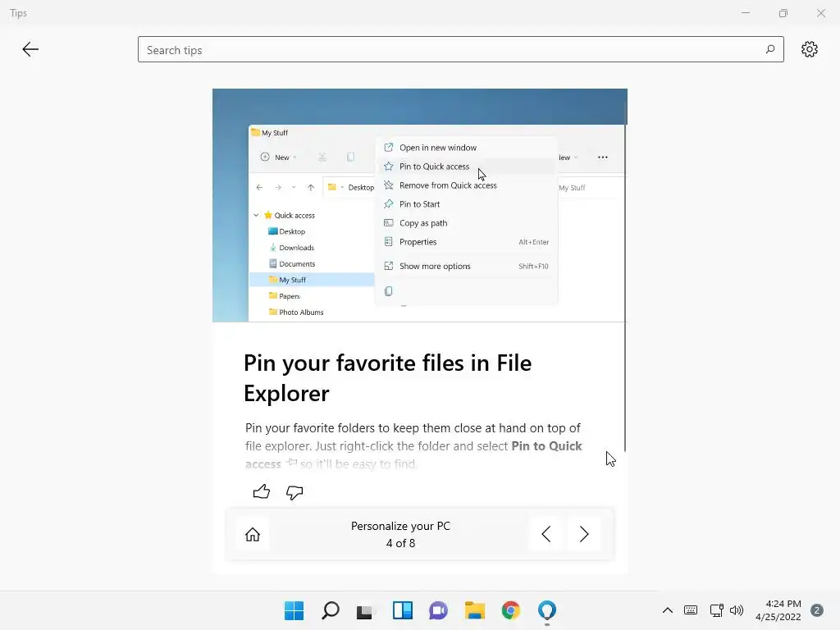Screen dimensions: 840x630
Task: Focus the Search tips field
Action: click(x=461, y=49)
